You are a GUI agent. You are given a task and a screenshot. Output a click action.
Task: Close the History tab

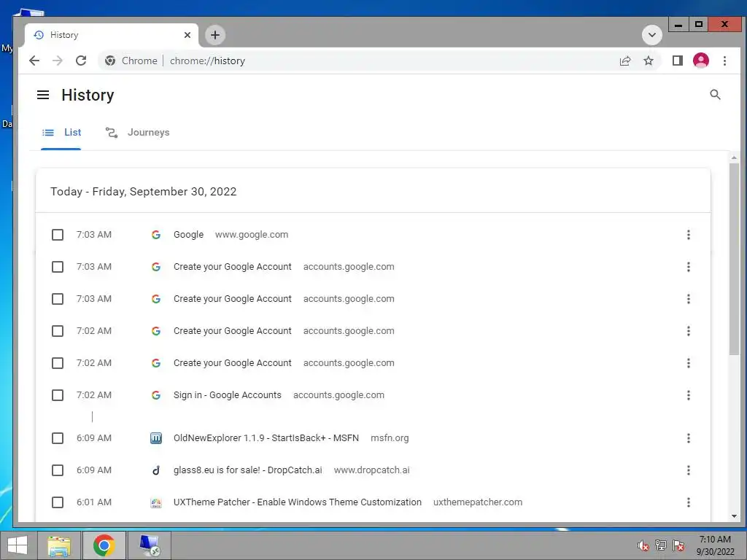(187, 35)
